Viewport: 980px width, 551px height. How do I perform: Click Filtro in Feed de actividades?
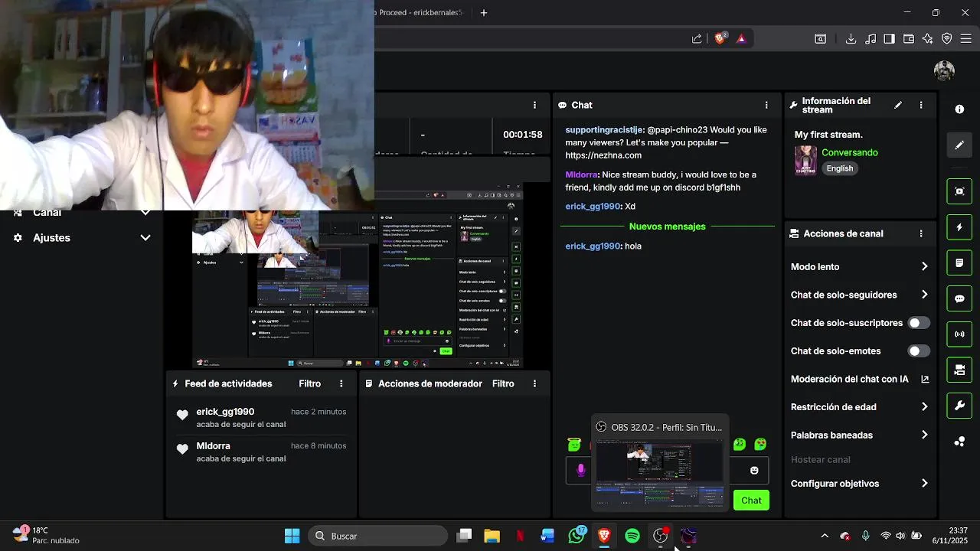310,383
